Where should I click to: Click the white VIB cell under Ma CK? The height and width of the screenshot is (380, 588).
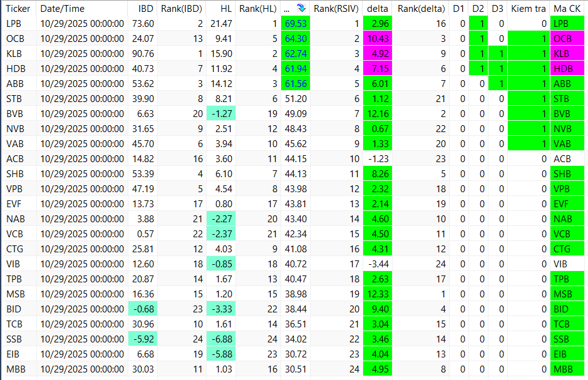point(567,264)
